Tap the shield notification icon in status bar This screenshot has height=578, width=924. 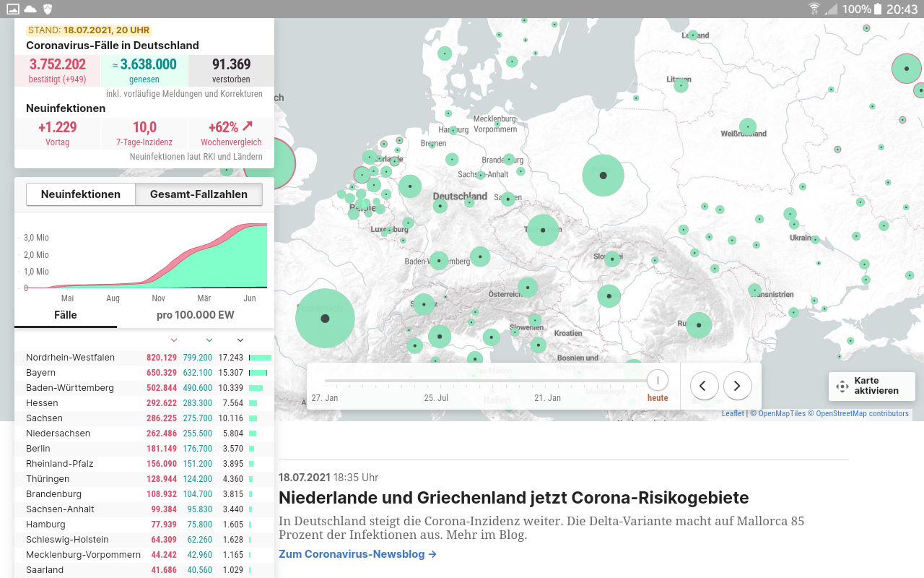48,9
